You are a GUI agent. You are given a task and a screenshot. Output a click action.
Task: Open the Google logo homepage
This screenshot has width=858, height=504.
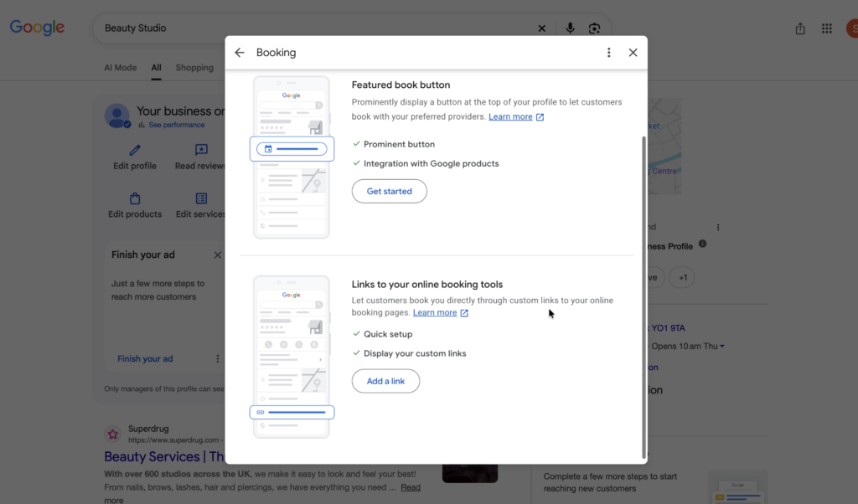coord(37,28)
